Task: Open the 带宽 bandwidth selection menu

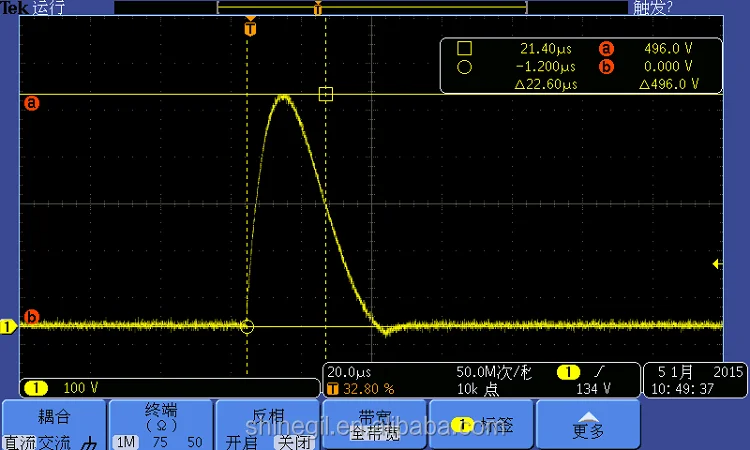Action: [374, 425]
